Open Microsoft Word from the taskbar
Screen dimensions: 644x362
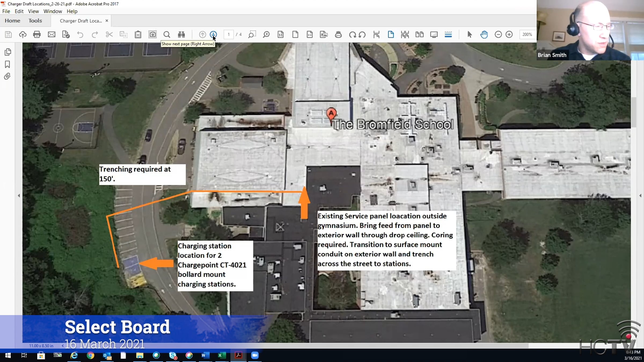(205, 355)
